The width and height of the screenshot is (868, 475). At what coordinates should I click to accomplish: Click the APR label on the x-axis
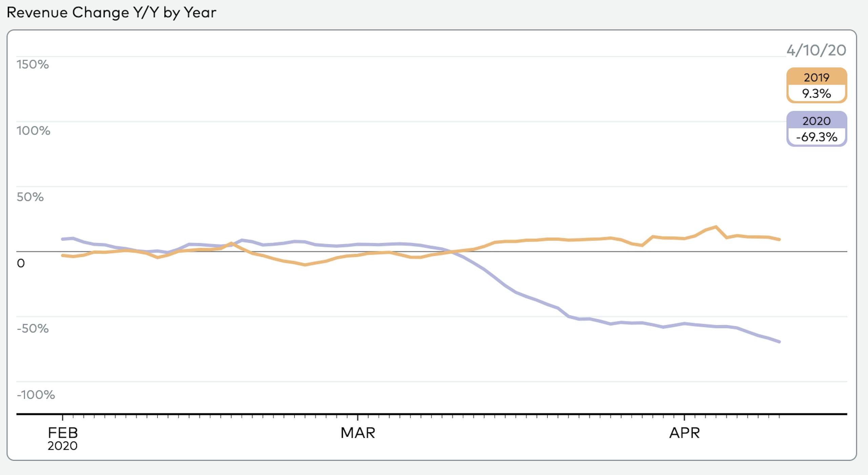[x=684, y=433]
